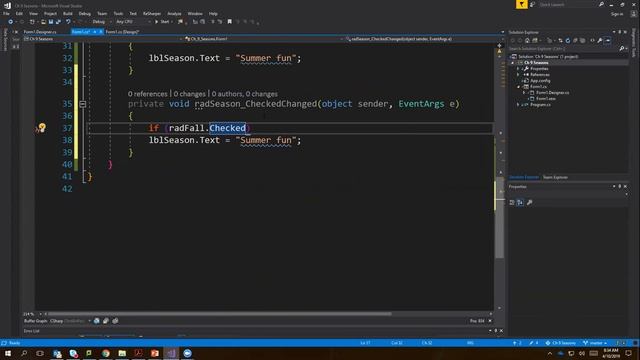Open File Explorer from the taskbar
Screen dimensions: 640x360
click(x=122, y=353)
